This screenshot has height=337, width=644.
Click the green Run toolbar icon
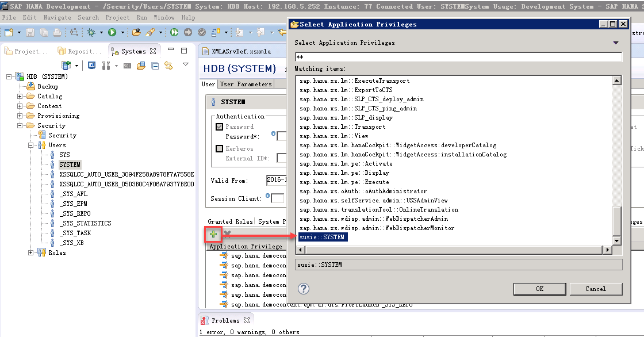point(112,33)
